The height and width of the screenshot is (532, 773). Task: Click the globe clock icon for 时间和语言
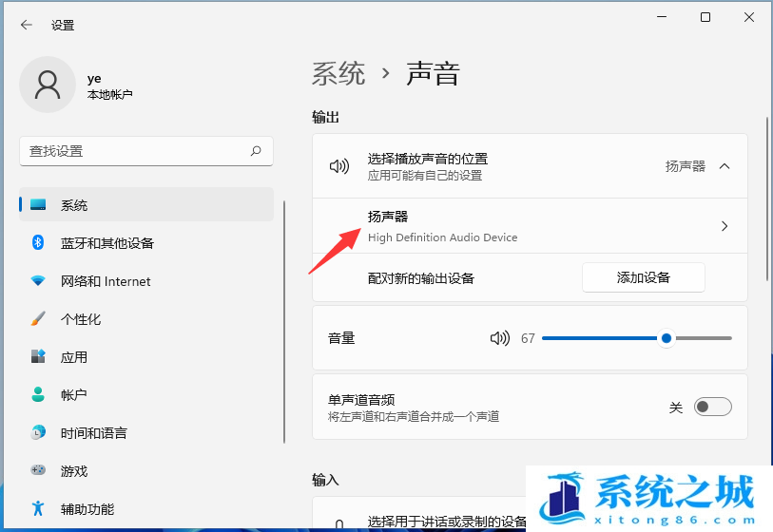(38, 432)
